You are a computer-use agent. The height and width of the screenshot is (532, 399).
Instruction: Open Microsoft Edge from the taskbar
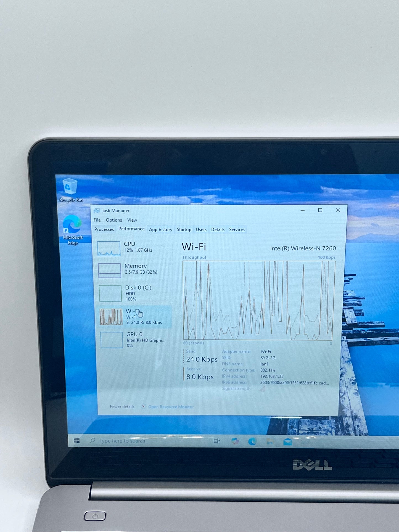tap(252, 441)
